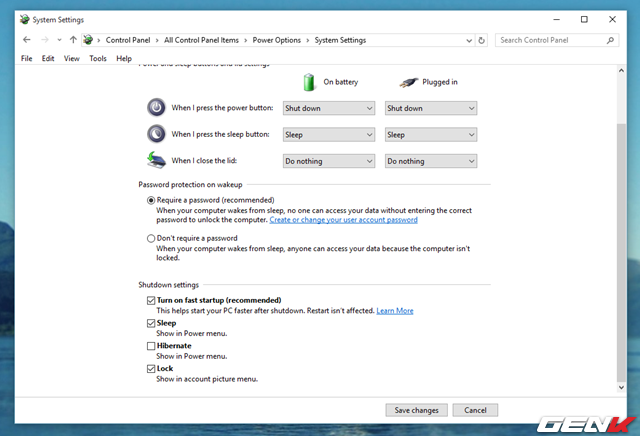Image resolution: width=640 pixels, height=436 pixels.
Task: Expand the address bar history dropdown
Action: click(469, 40)
